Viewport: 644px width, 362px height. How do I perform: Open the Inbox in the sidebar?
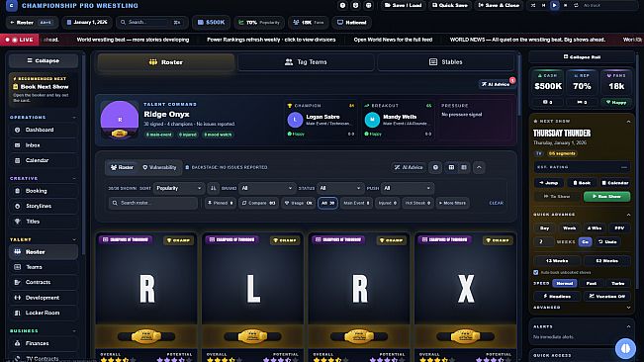pos(44,145)
